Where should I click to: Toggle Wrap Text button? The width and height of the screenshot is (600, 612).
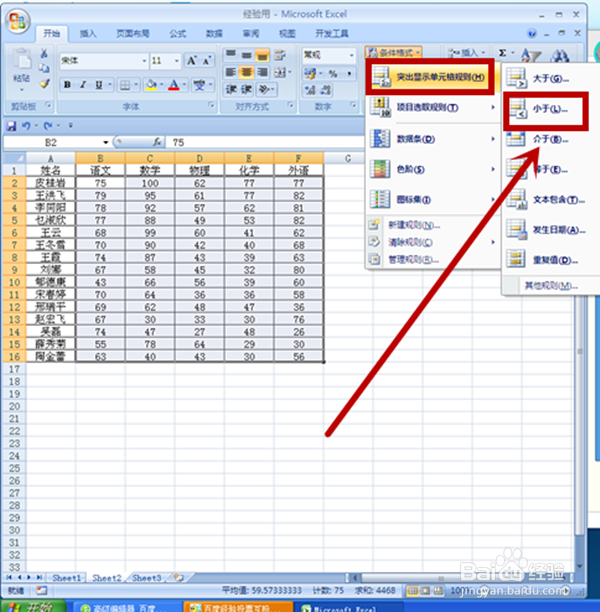point(280,55)
